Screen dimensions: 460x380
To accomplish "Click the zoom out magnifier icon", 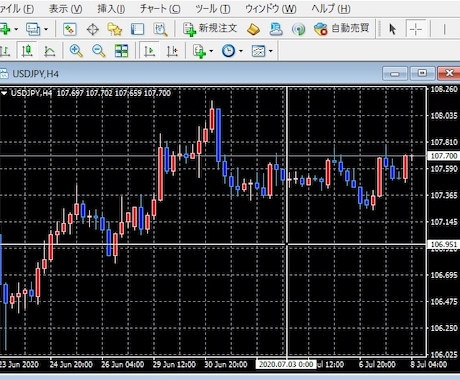I will tap(99, 51).
